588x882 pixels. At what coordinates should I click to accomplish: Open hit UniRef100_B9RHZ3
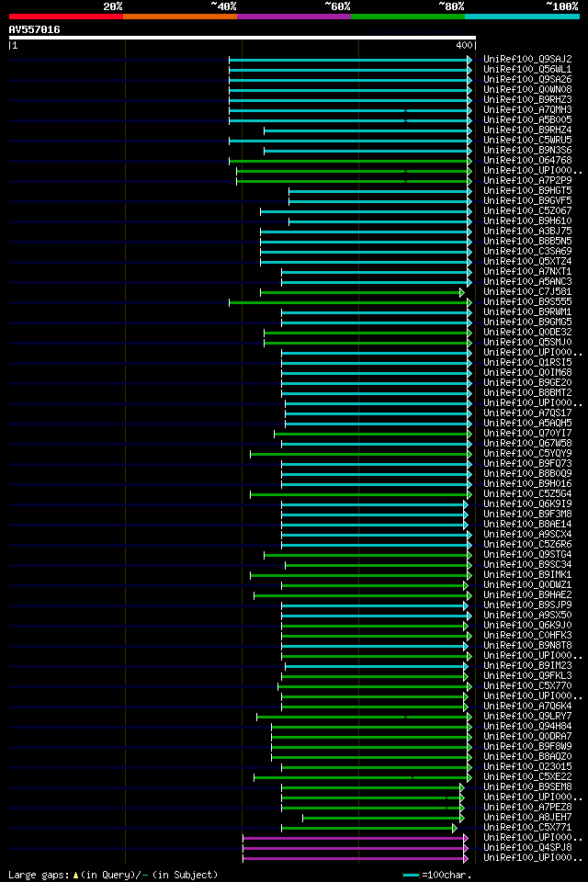[x=527, y=99]
